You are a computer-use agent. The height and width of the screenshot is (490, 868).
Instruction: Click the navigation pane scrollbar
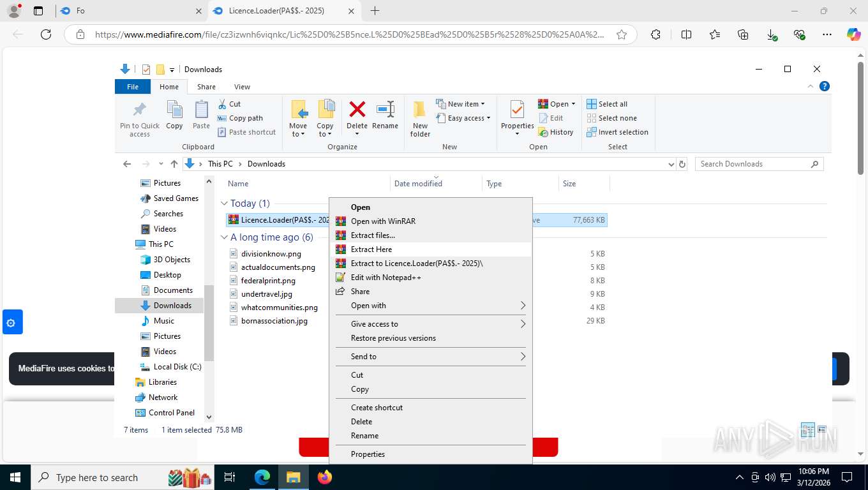[209, 323]
